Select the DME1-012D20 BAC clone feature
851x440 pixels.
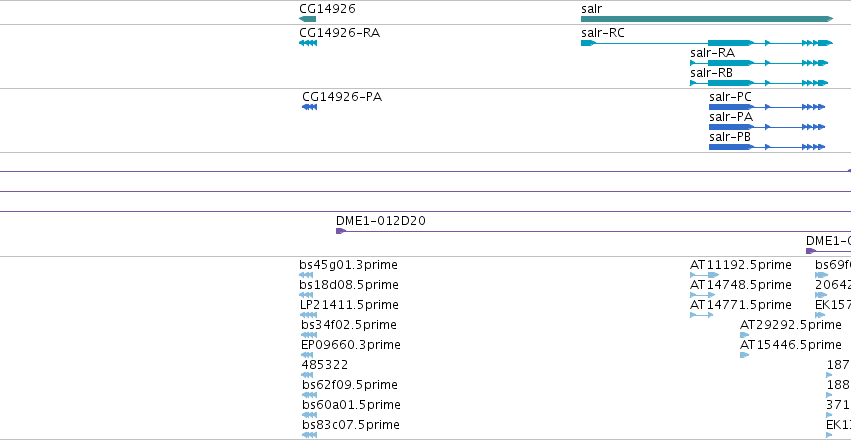593,231
